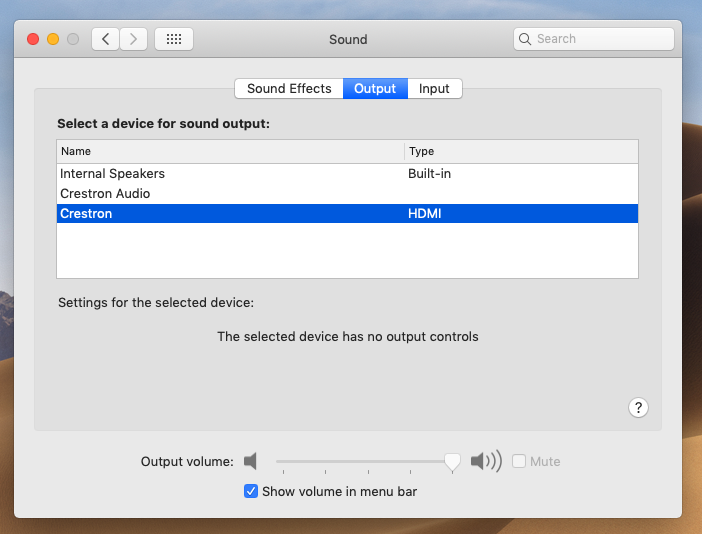This screenshot has width=702, height=534.
Task: Toggle the Mute checkbox
Action: (519, 461)
